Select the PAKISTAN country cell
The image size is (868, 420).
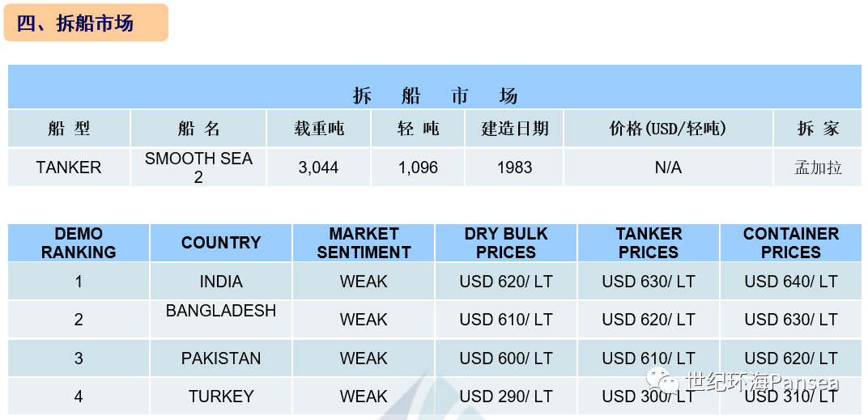221,358
